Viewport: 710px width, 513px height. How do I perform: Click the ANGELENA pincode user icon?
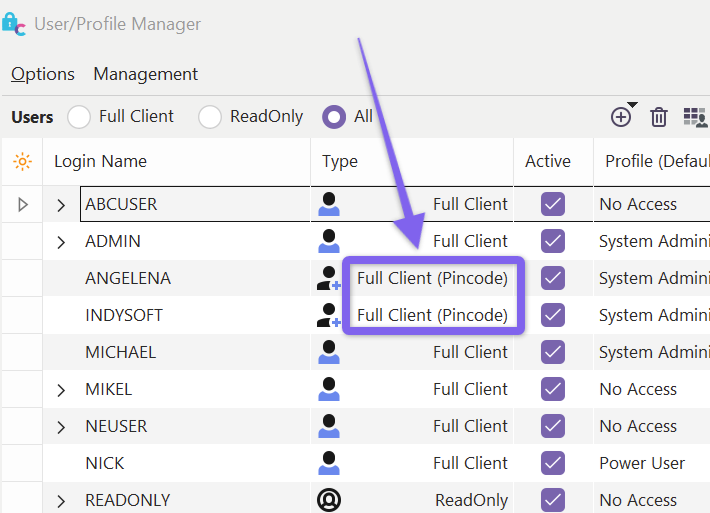coord(328,278)
